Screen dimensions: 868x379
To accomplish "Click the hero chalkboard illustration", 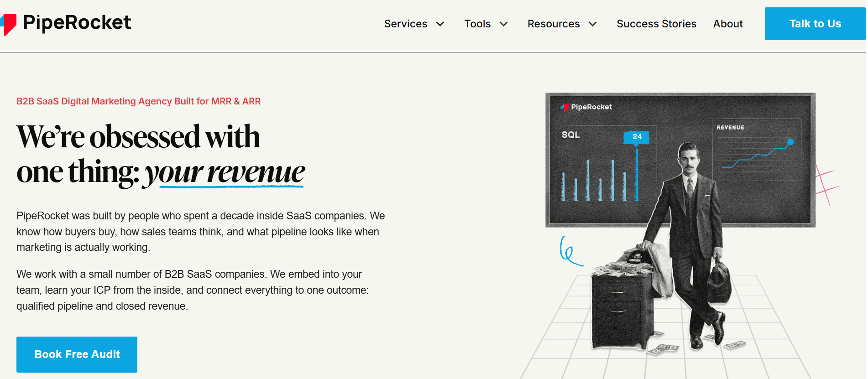I will pos(680,160).
